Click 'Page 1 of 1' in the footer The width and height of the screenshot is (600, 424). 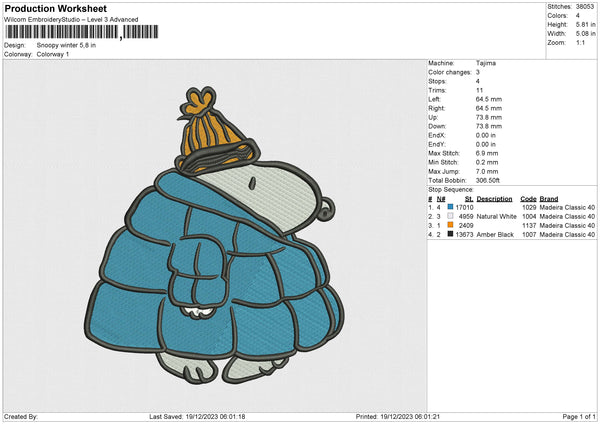pos(579,417)
